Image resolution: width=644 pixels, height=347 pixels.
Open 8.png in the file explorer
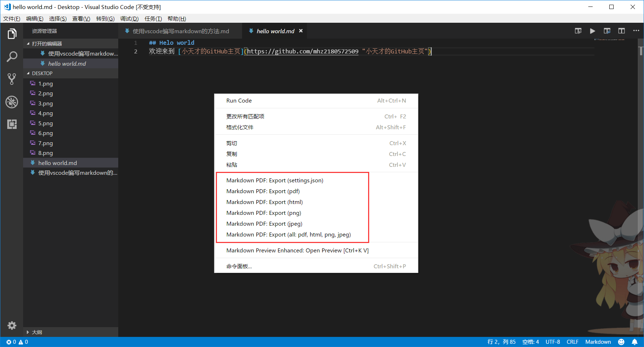pyautogui.click(x=71, y=153)
